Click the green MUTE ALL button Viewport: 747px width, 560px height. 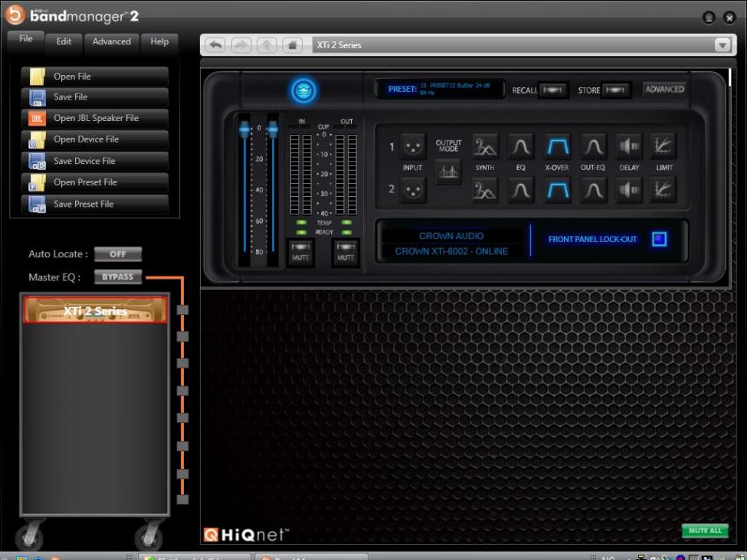coord(705,530)
